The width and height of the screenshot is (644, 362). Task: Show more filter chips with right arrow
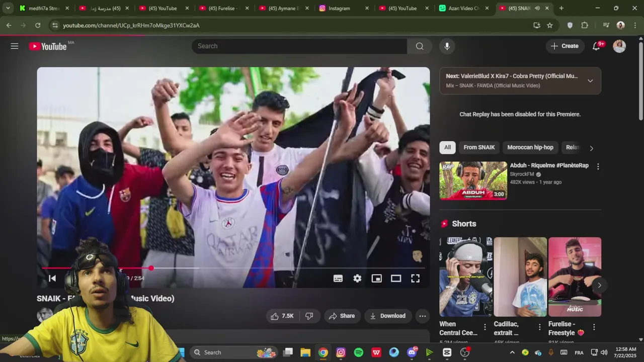591,148
